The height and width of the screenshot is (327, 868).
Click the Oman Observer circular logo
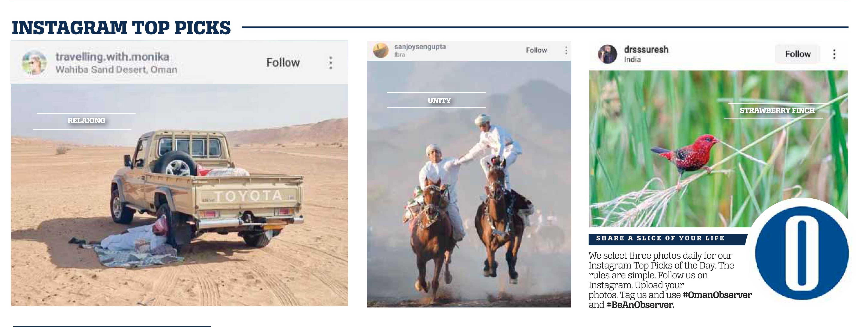pos(802,253)
